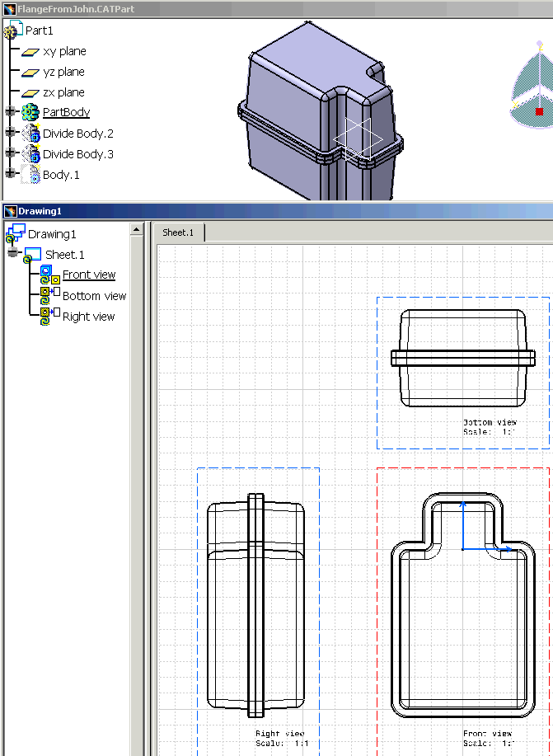The image size is (553, 756).
Task: Click the Drawing1 root icon in tree
Action: click(15, 234)
